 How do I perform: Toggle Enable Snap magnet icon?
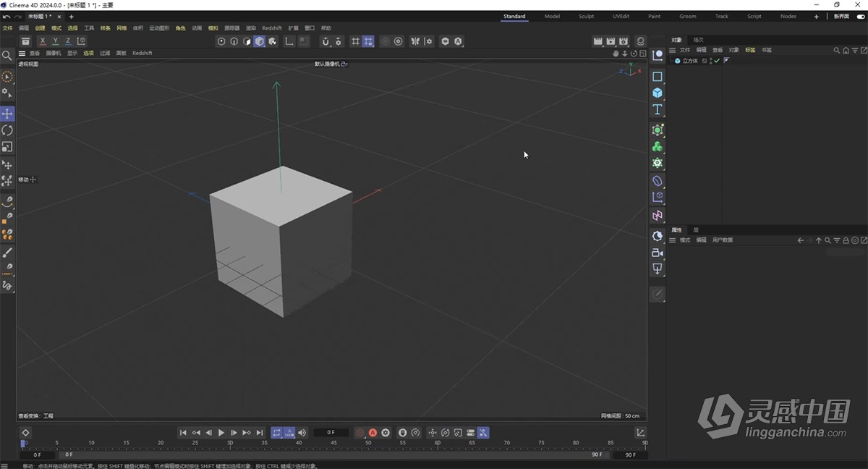point(325,41)
